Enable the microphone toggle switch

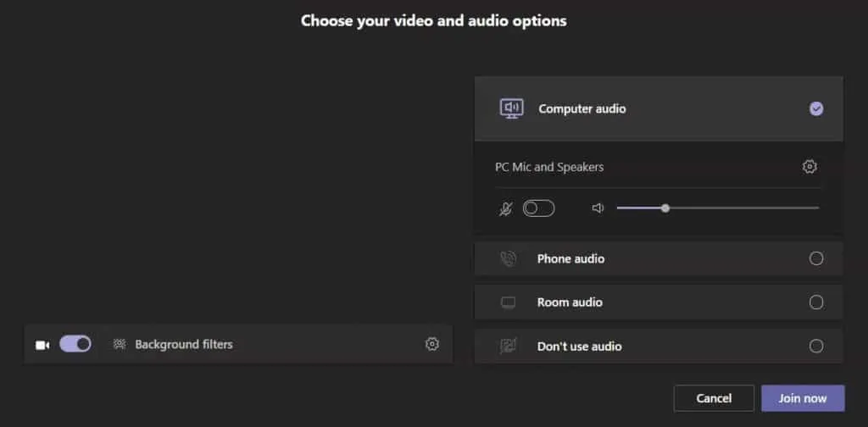pos(538,208)
